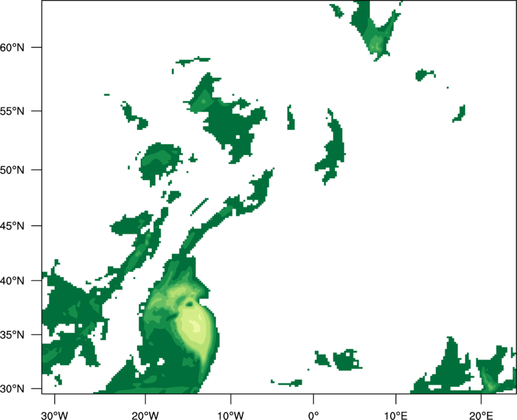The width and height of the screenshot is (517, 420).
Task: Click the 30°N latitude label
Action: pos(12,389)
